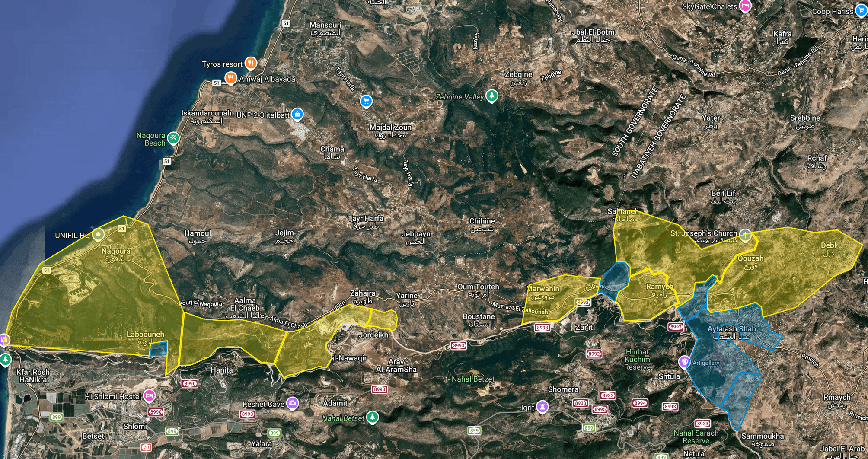This screenshot has height=459, width=868.
Task: Click the route 8994 road shield
Action: pyautogui.click(x=640, y=403)
